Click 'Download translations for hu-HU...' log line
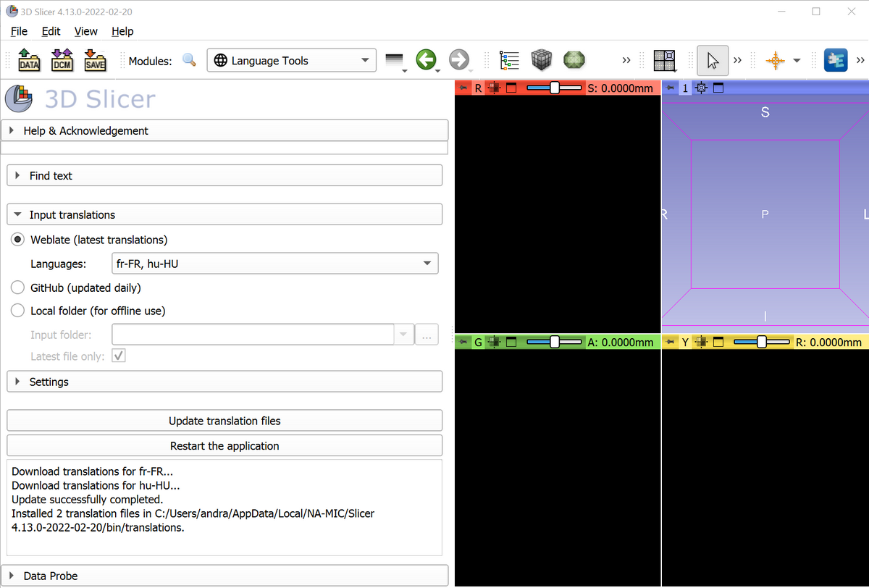 tap(96, 485)
